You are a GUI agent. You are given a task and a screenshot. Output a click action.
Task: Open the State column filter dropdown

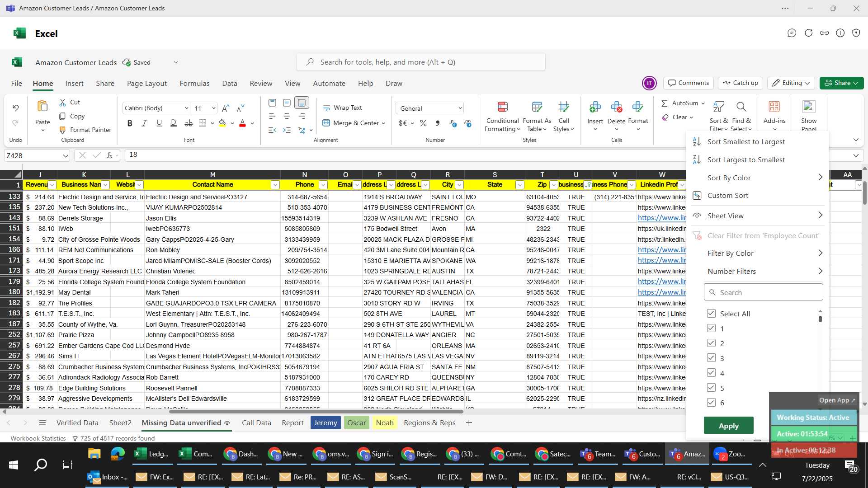519,185
